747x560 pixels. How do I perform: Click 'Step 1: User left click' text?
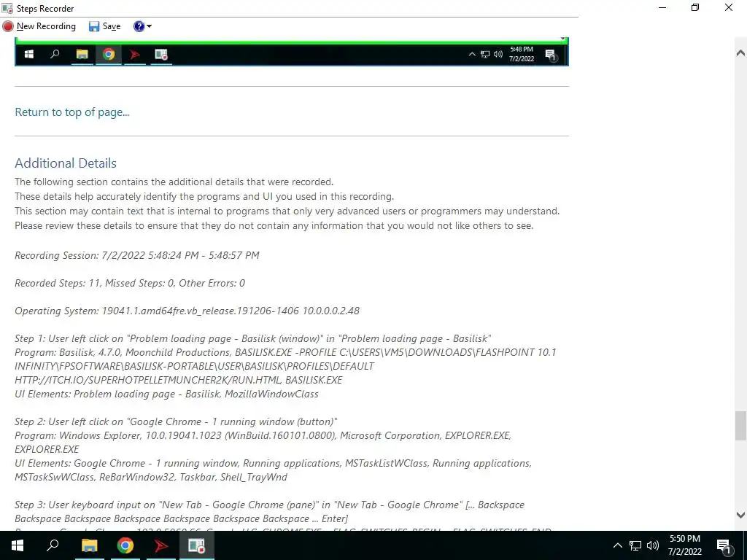(x=253, y=338)
